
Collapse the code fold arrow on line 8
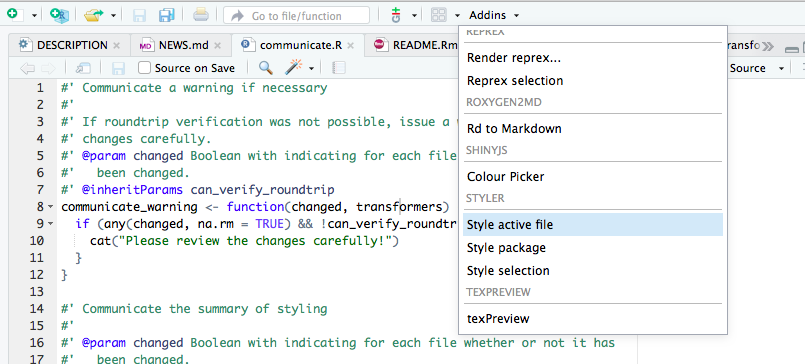(50, 207)
